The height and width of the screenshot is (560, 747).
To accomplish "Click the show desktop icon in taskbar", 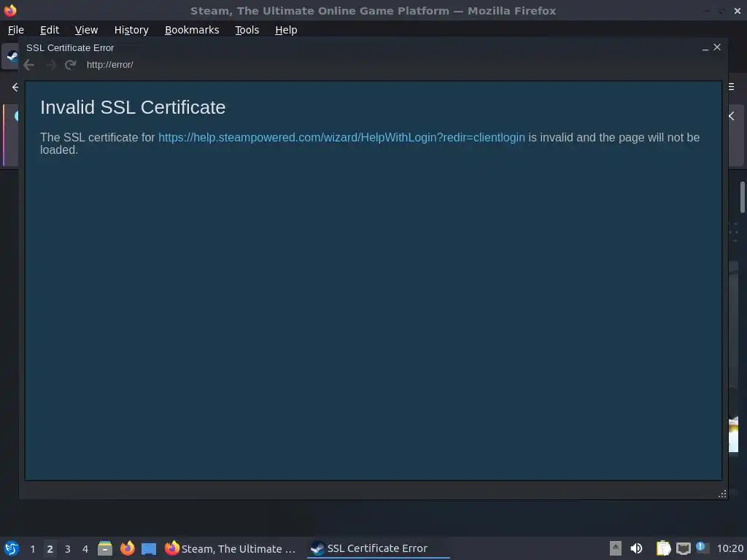I will [149, 548].
